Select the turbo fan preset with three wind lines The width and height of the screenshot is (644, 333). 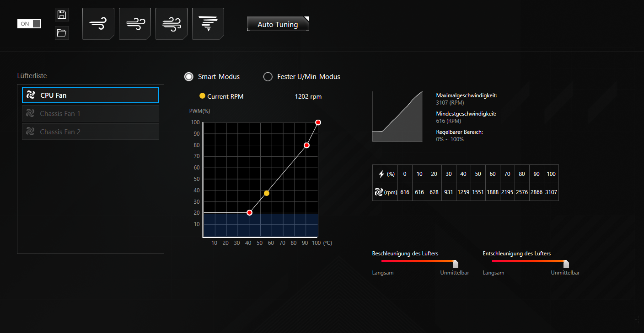click(x=171, y=24)
